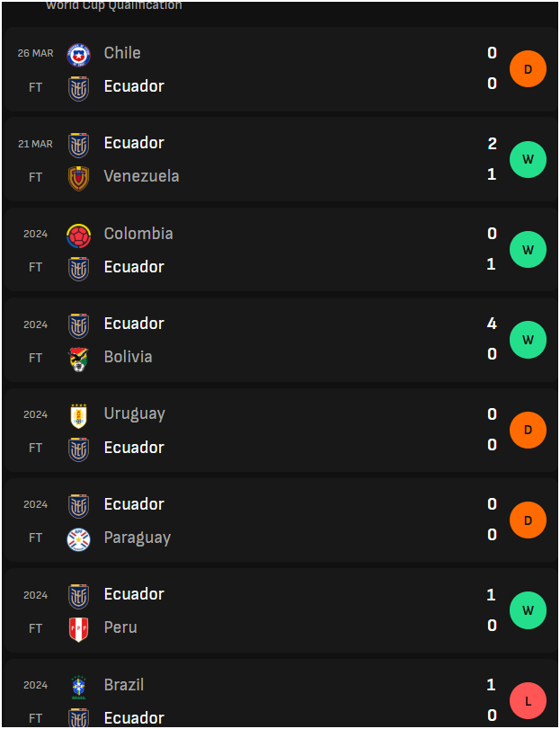
Task: Select the orange D badge for Chile match
Action: [528, 69]
